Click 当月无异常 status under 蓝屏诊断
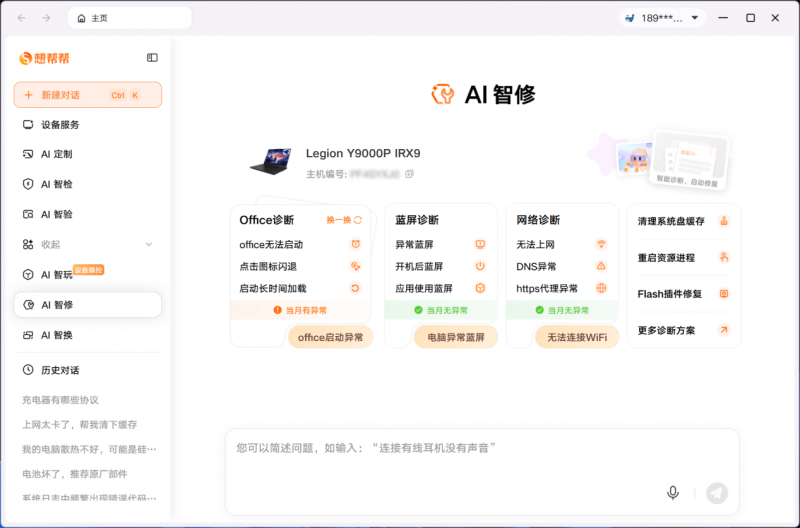800x528 pixels. (441, 310)
